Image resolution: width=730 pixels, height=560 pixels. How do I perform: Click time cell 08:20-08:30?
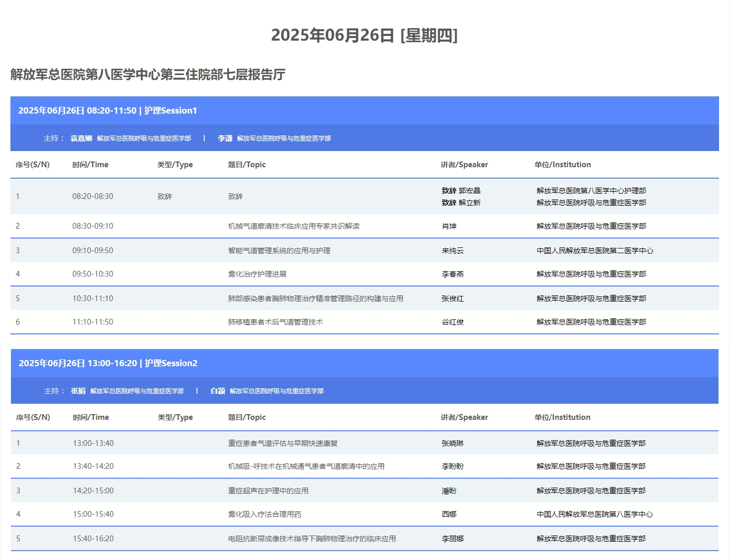[x=93, y=196]
